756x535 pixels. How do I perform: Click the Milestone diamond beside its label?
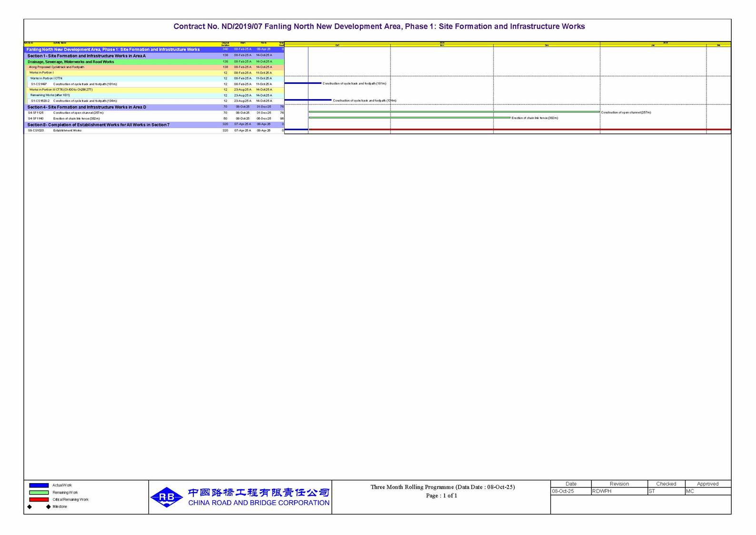click(48, 507)
